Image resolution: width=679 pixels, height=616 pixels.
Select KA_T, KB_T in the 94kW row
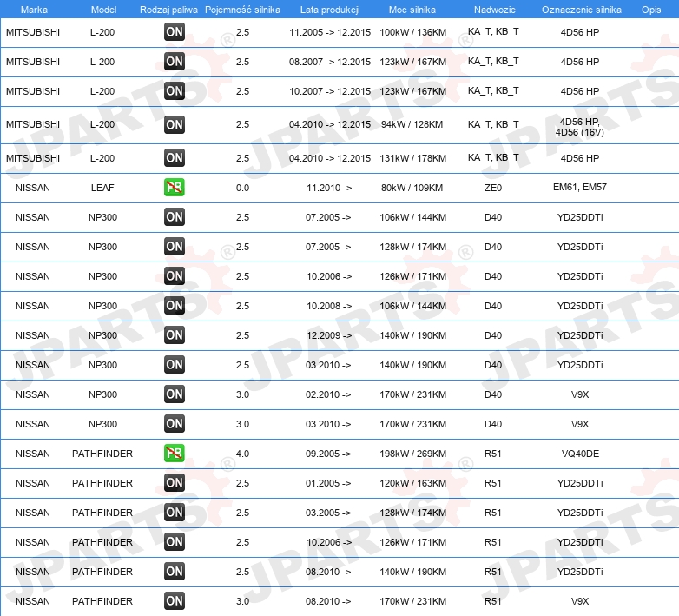tap(493, 124)
